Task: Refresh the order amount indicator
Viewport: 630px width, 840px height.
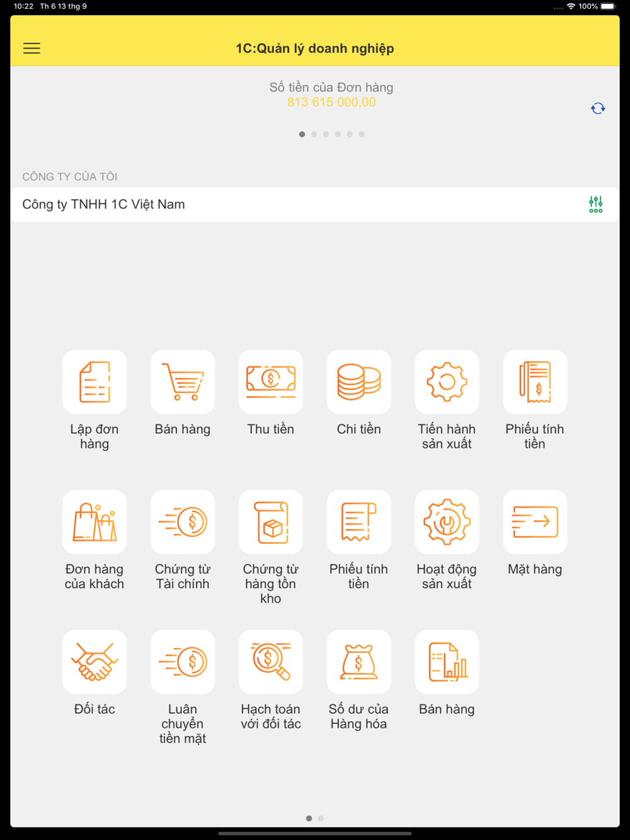Action: 598,108
